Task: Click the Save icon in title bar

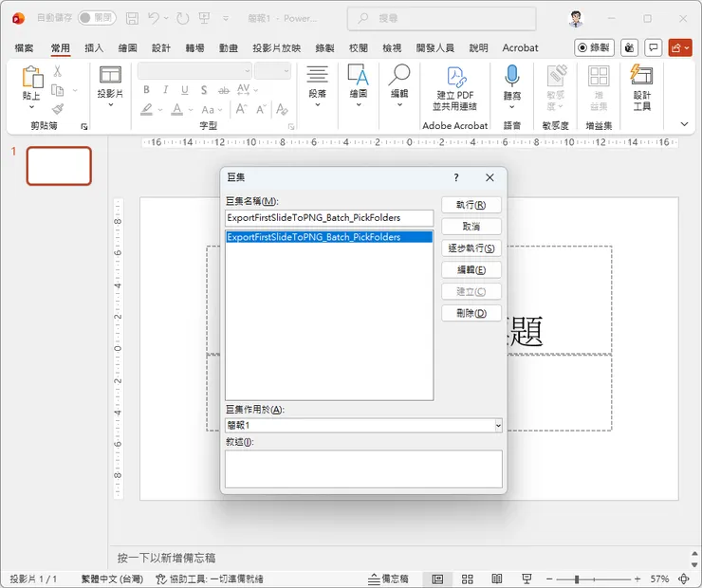Action: [x=132, y=18]
